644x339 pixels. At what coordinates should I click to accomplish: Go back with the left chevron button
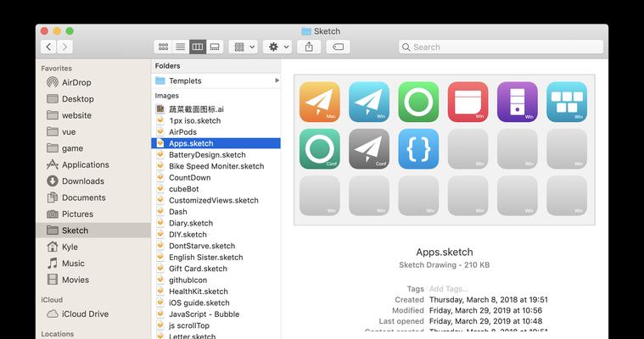point(48,47)
